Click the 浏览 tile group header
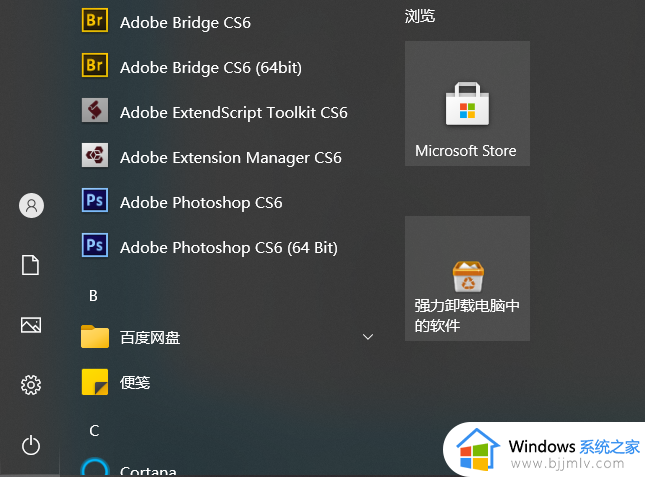Screen dimensions: 645x477 click(420, 16)
